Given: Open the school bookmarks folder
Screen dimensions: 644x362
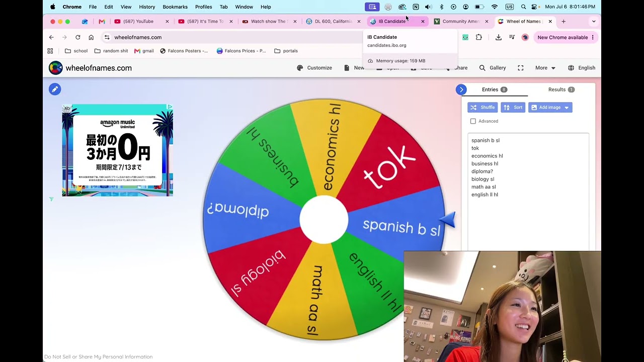Looking at the screenshot, I should pos(76,51).
